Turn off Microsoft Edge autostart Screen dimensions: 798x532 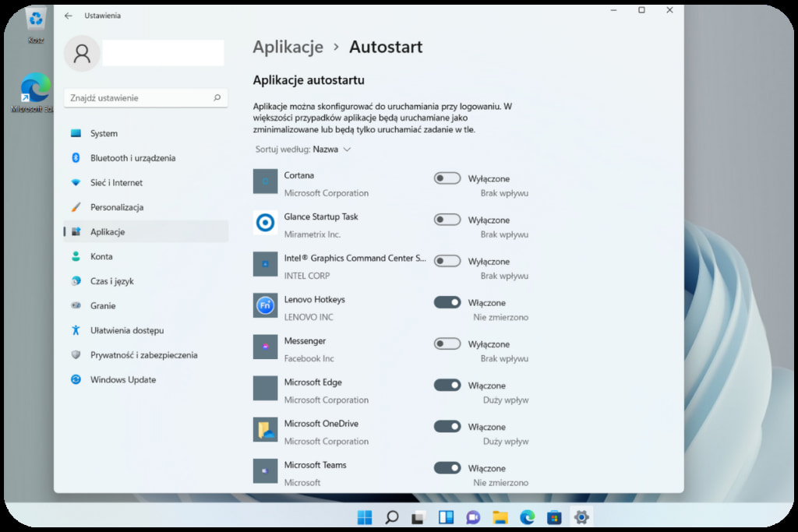coord(447,385)
